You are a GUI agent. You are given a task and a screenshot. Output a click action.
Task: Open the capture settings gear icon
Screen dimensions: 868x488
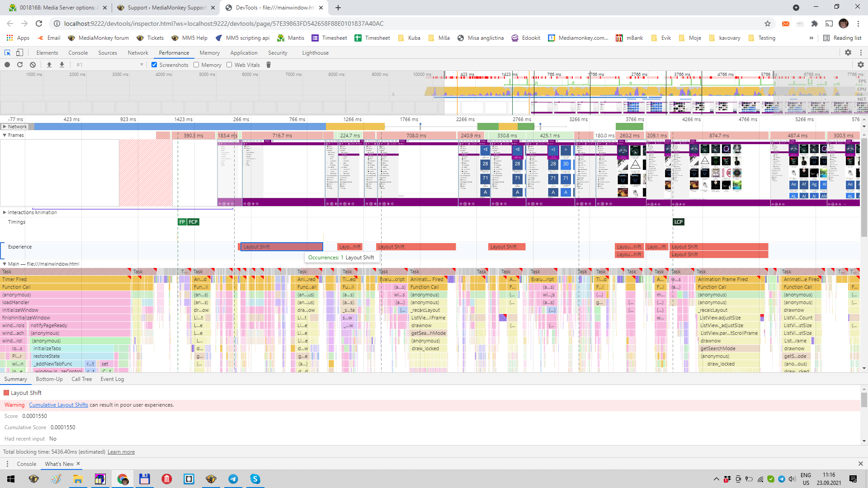(x=860, y=65)
